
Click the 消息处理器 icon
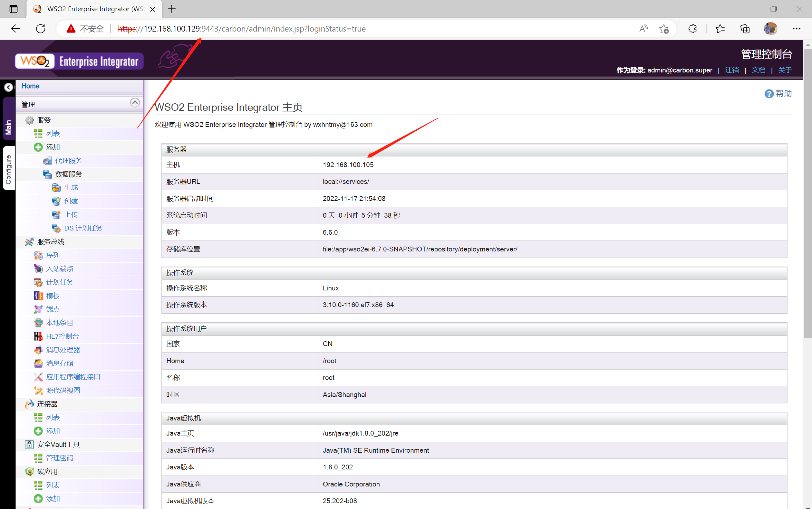coord(38,350)
